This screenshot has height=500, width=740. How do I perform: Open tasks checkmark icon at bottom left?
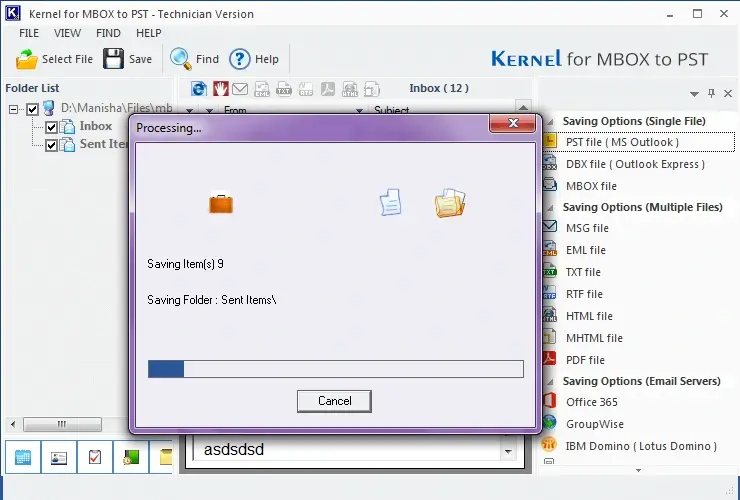point(95,457)
